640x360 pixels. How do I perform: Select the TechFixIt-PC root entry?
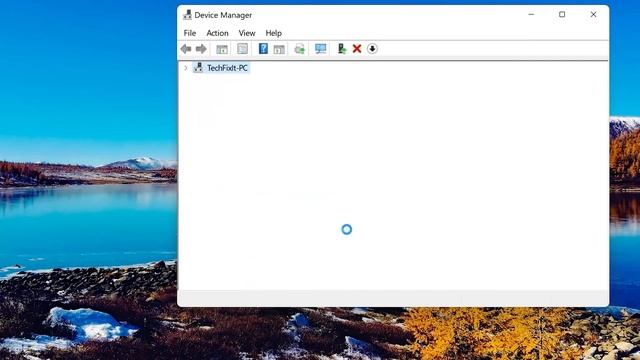tap(227, 68)
